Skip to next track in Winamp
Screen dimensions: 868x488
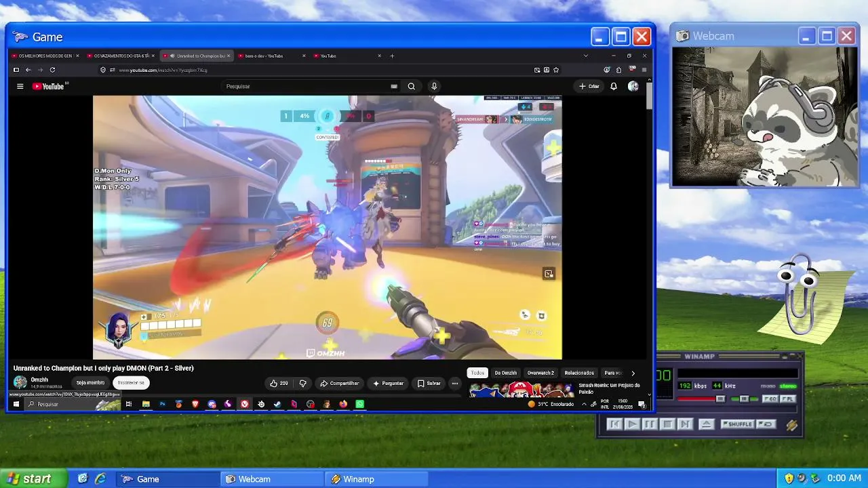685,424
